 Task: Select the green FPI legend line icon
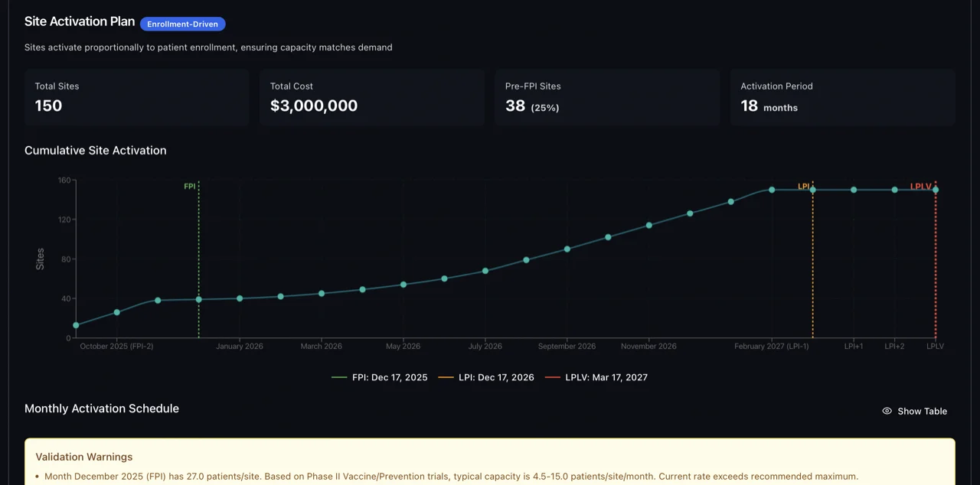click(338, 377)
